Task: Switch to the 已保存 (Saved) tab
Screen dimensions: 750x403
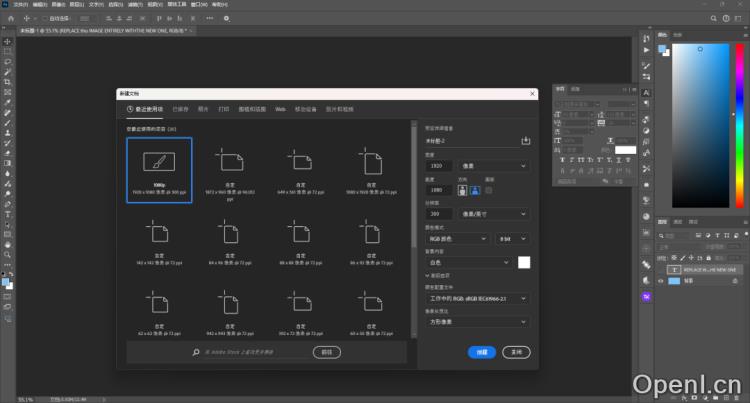Action: (x=180, y=108)
